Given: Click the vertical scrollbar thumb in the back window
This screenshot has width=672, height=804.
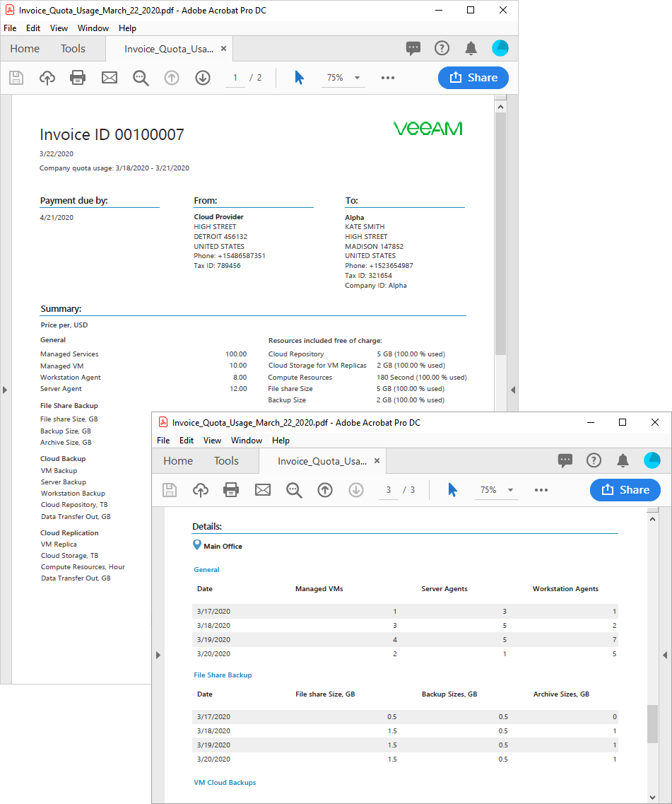Looking at the screenshot, I should point(501,233).
